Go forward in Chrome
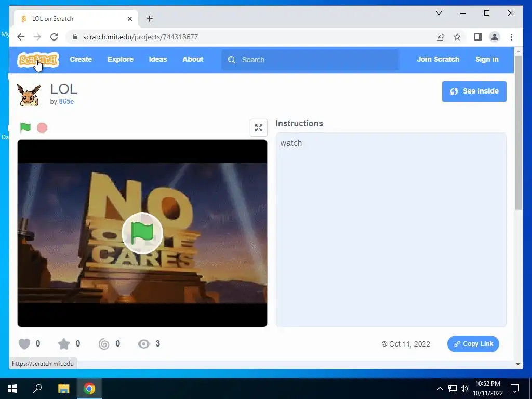Viewport: 532px width, 399px height. (x=37, y=37)
